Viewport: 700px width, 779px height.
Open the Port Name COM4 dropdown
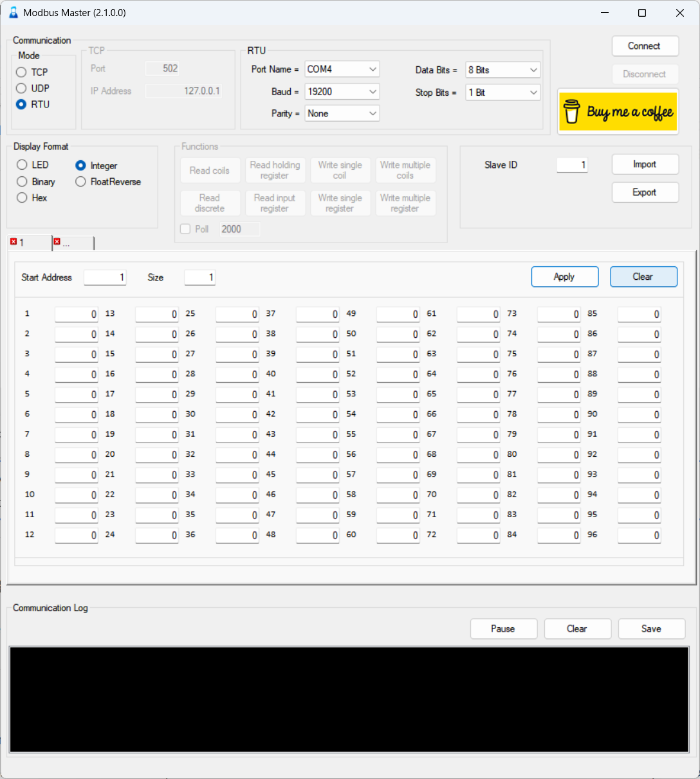342,69
